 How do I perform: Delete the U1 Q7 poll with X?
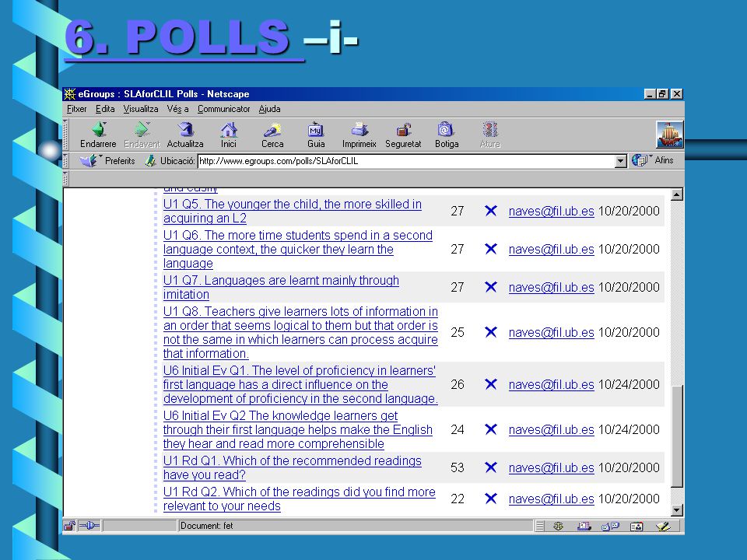coord(491,287)
